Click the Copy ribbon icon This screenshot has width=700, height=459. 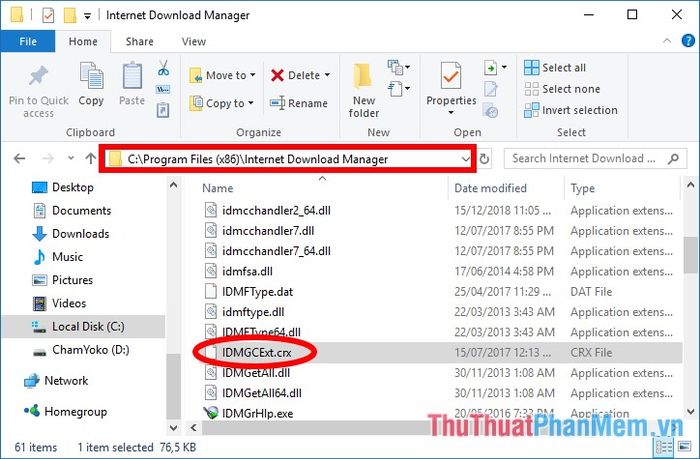click(x=91, y=75)
